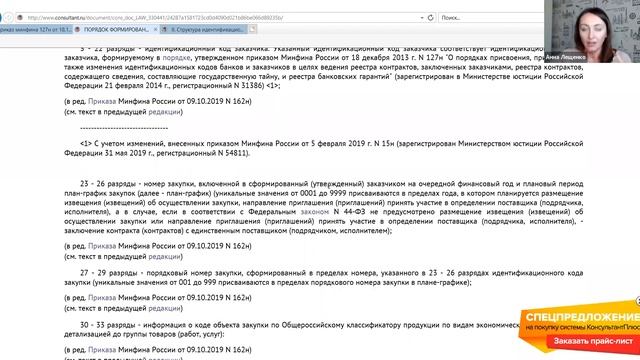Click the text '27 - 29 разряды'

point(109,273)
